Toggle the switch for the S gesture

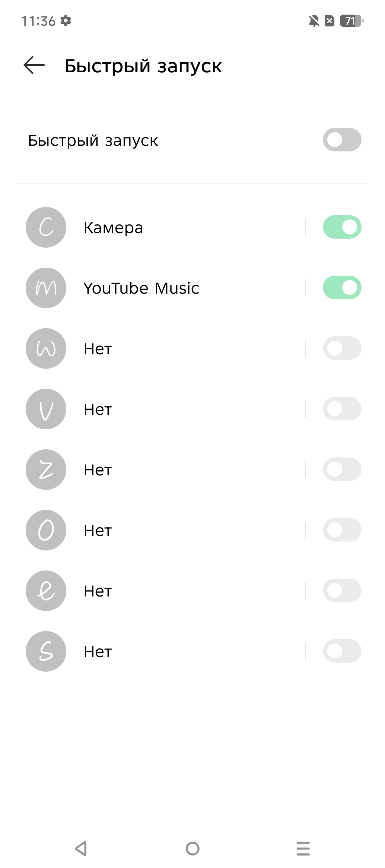click(342, 651)
